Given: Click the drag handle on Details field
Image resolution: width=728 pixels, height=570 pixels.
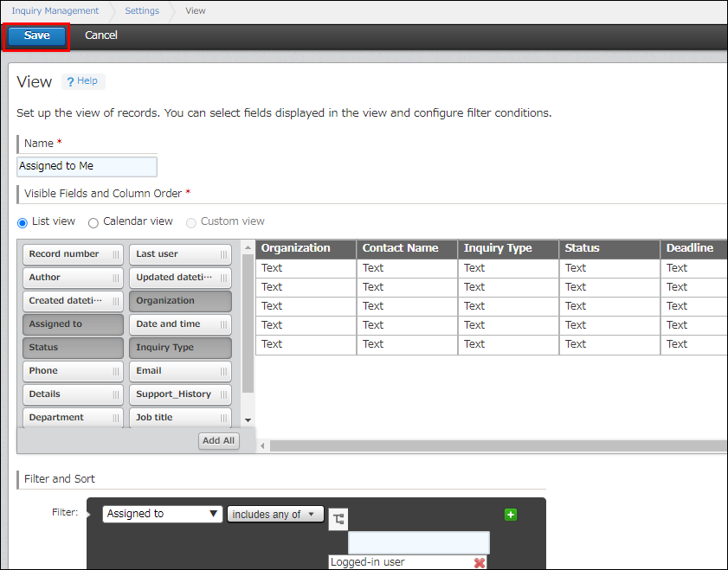Looking at the screenshot, I should coord(117,393).
